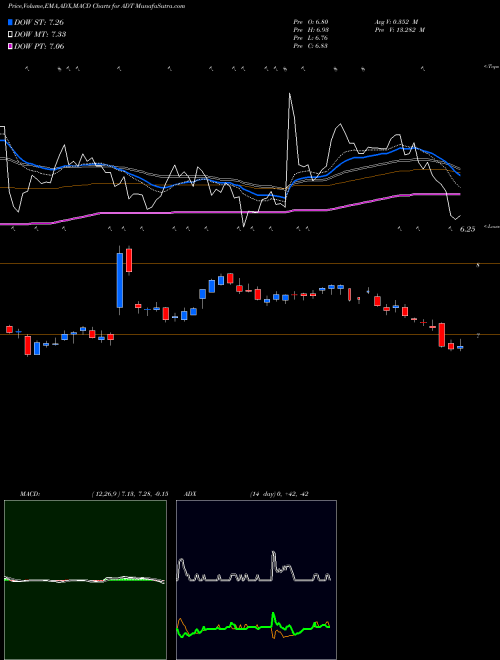500x660 pixels.
Task: Click the large red candle near the chart's right end
Action: 441,335
